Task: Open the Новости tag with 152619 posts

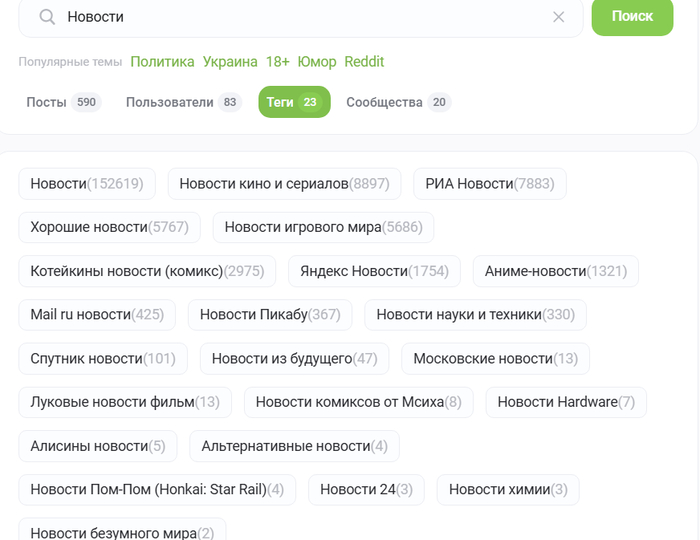Action: click(87, 184)
